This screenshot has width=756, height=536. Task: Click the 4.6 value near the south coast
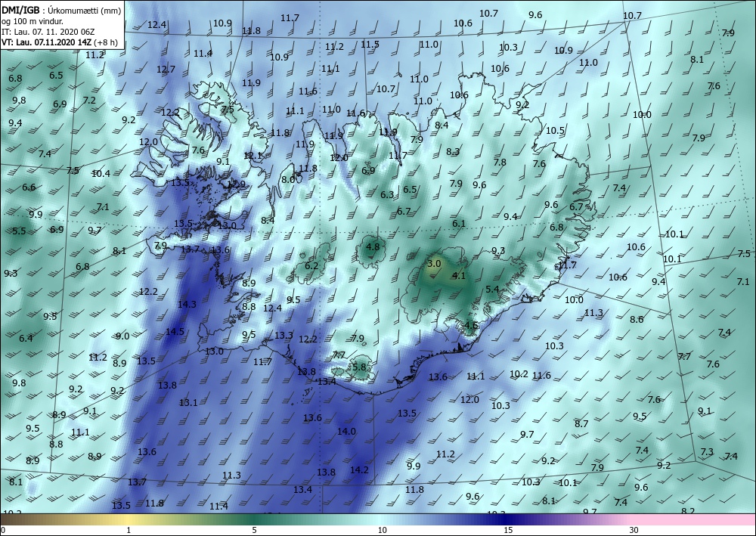(470, 325)
